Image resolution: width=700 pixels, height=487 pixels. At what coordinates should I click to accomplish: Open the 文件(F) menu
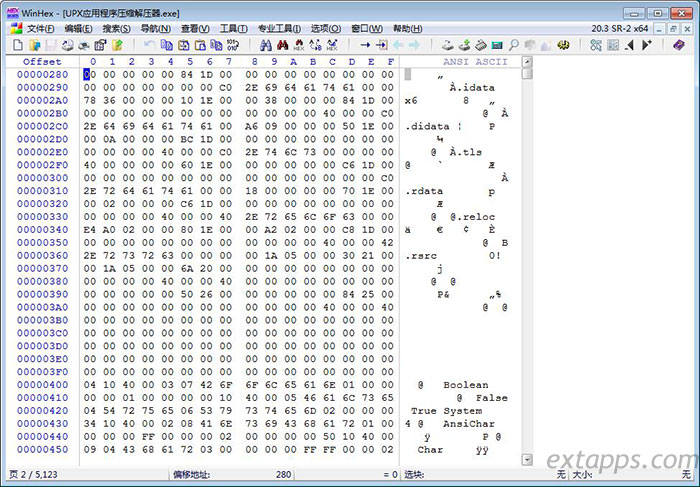click(x=41, y=29)
